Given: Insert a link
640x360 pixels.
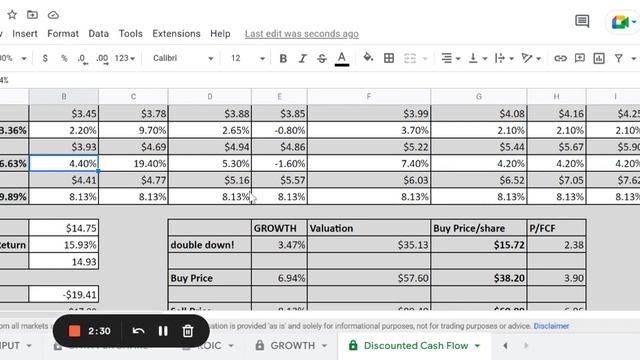Looking at the screenshot, I should (x=560, y=58).
